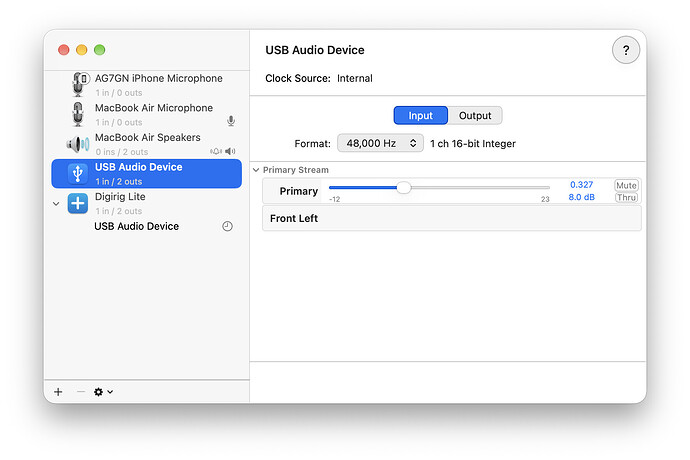Click the red close window button
Screen dimensions: 690x460
click(x=64, y=50)
